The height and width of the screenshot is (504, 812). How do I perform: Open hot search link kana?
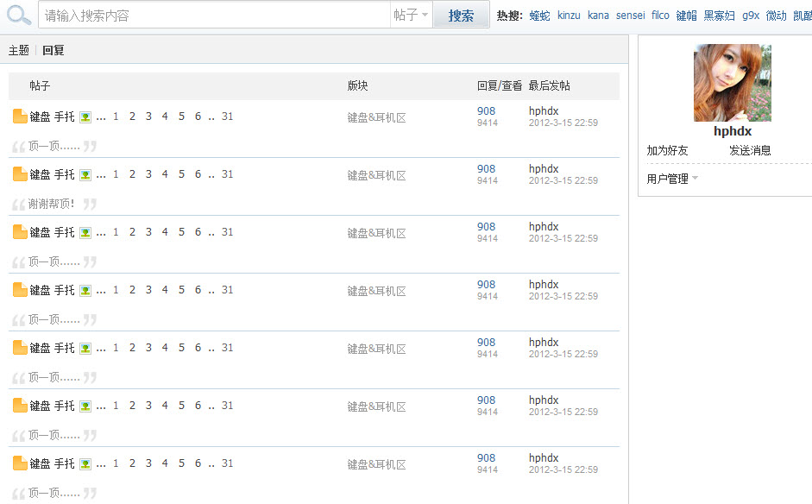[598, 16]
